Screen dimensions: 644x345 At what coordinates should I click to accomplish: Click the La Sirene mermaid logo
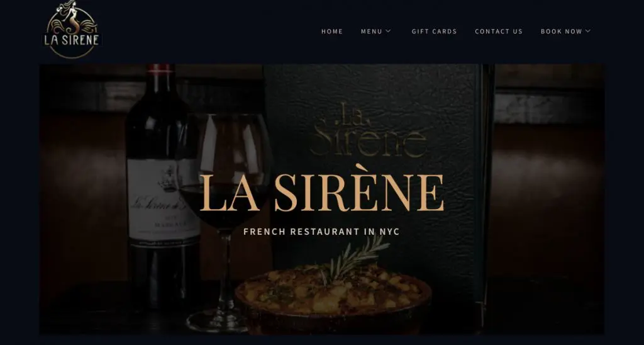72,30
